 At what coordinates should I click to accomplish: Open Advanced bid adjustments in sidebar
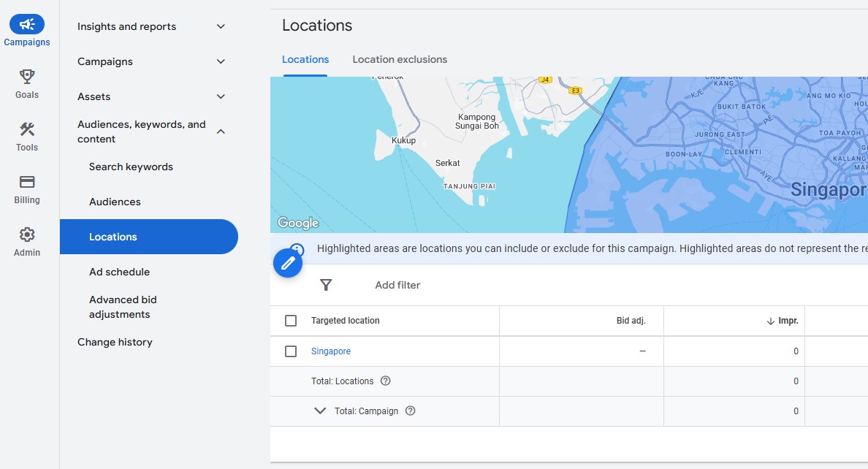pyautogui.click(x=123, y=307)
